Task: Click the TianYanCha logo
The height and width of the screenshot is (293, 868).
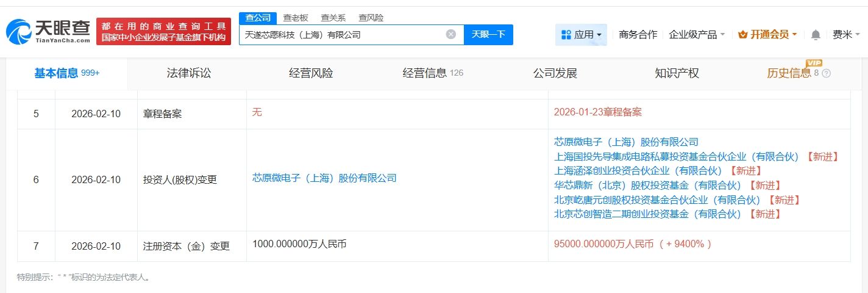Action: pyautogui.click(x=48, y=31)
